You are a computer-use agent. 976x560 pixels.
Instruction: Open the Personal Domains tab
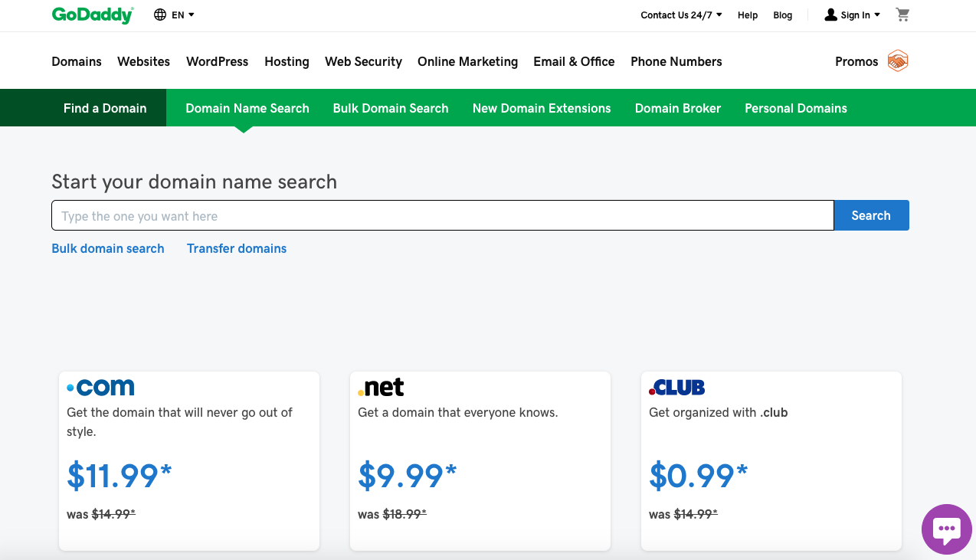click(x=796, y=108)
